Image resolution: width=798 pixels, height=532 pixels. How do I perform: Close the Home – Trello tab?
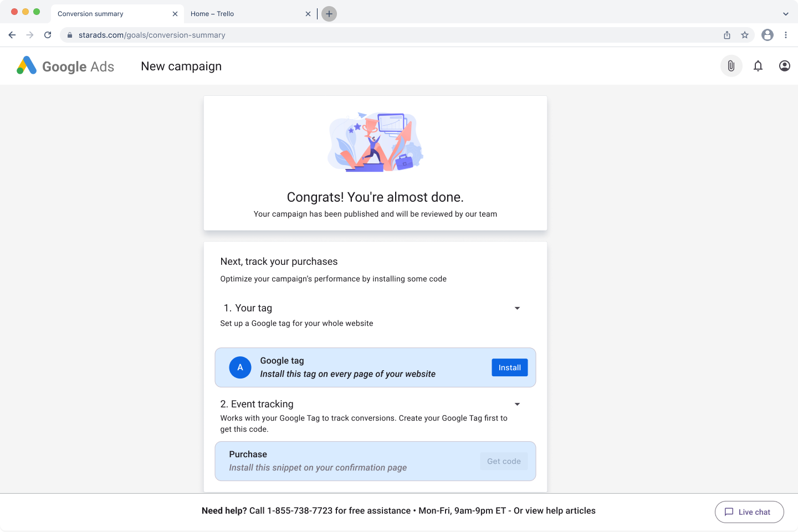click(308, 14)
